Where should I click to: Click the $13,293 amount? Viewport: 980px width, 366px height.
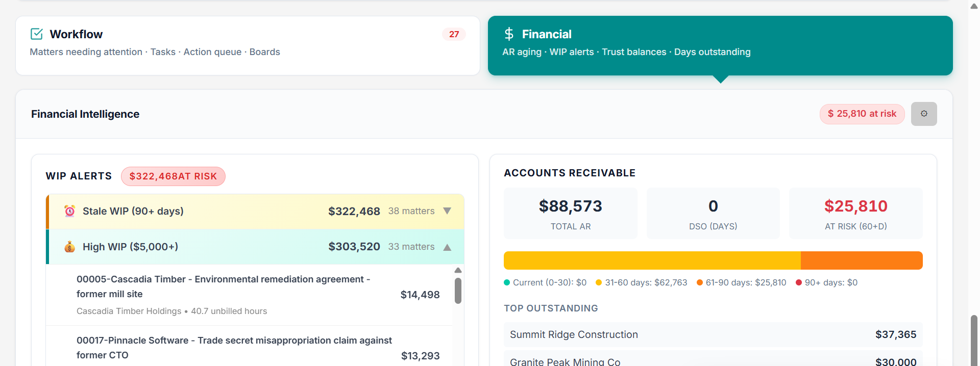click(420, 356)
